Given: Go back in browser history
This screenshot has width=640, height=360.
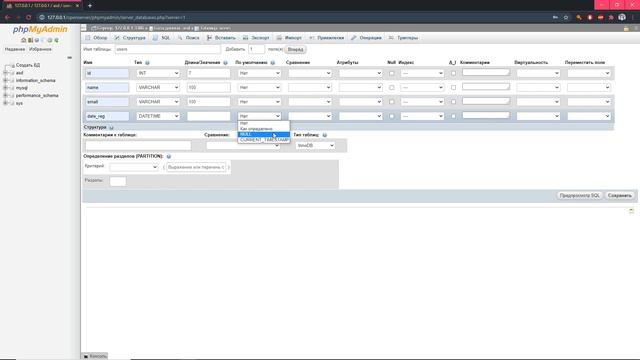Looking at the screenshot, I should point(7,17).
